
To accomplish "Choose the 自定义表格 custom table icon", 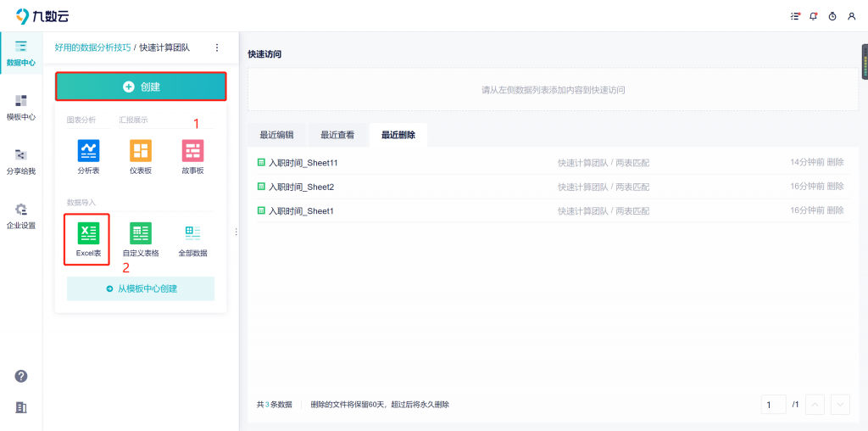I will [x=141, y=233].
